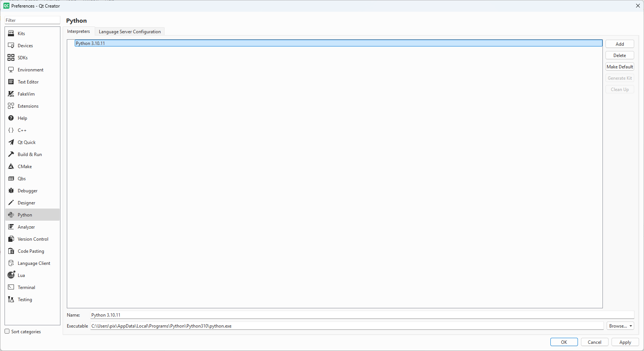The width and height of the screenshot is (644, 351).
Task: Click the Kits category label
Action: pos(21,34)
